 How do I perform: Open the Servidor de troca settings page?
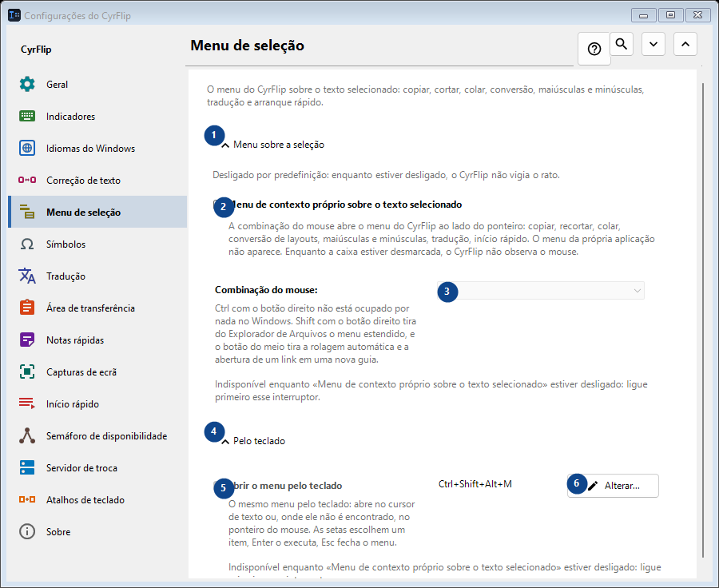click(97, 468)
